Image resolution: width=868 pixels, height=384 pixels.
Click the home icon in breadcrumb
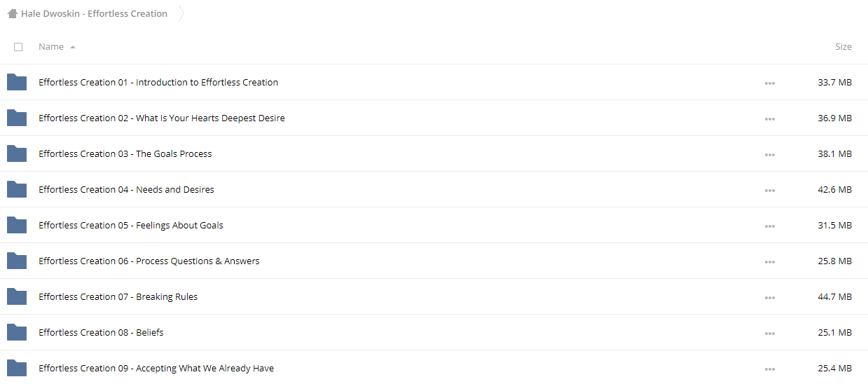point(13,13)
